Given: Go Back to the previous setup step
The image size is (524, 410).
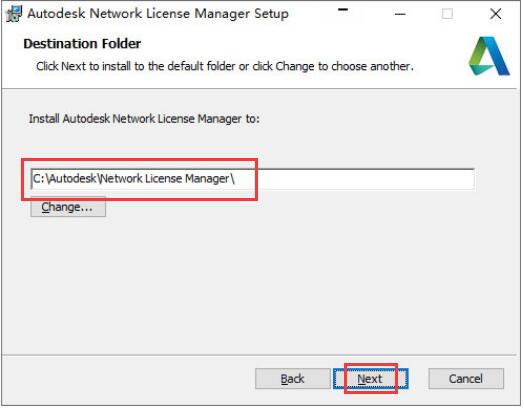Looking at the screenshot, I should click(294, 381).
